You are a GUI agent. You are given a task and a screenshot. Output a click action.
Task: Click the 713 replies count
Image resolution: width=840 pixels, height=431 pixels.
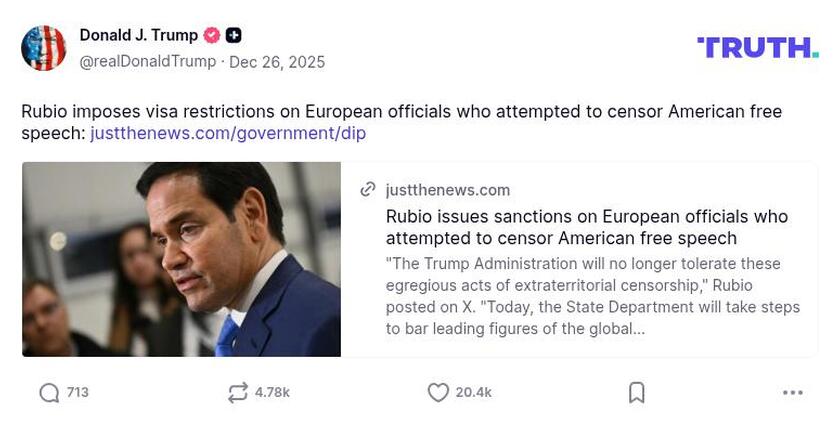coord(78,393)
